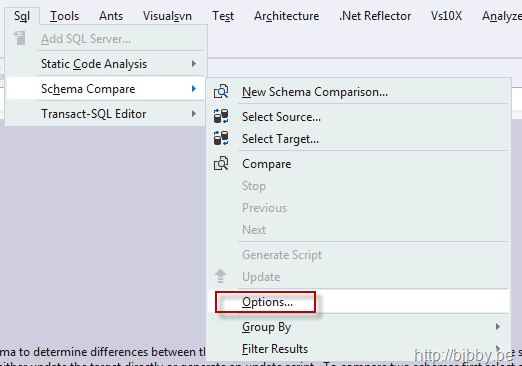Click the Select Source database icon
The width and height of the screenshot is (522, 366).
[221, 116]
